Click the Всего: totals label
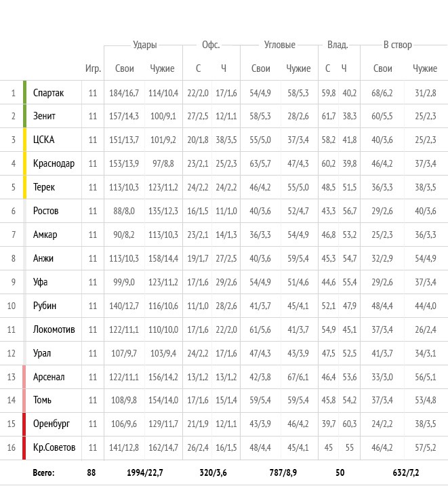This screenshot has height=486, width=448. (43, 472)
